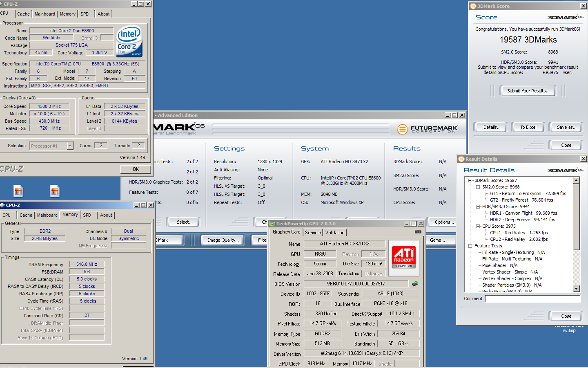Click the GPU-Z title bar icon
This screenshot has width=588, height=368.
tap(272, 224)
